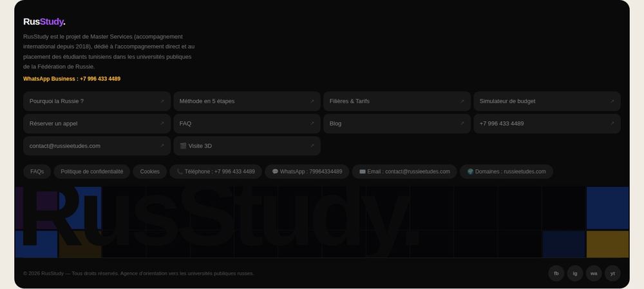Click arrow icon on Méthode en 5 étapes card
The image size is (644, 289).
point(312,101)
